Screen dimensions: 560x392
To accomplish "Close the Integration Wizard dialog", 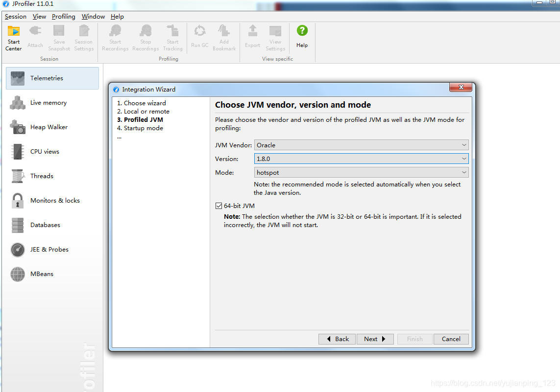I will click(x=461, y=87).
